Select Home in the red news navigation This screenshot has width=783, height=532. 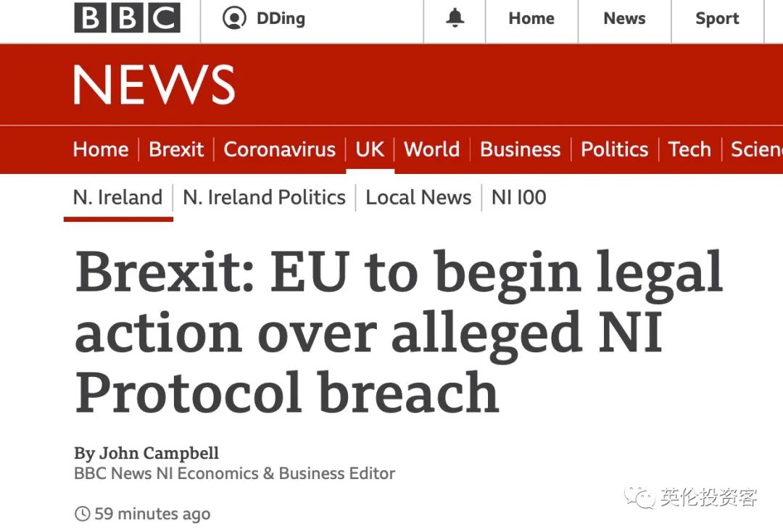click(x=100, y=149)
